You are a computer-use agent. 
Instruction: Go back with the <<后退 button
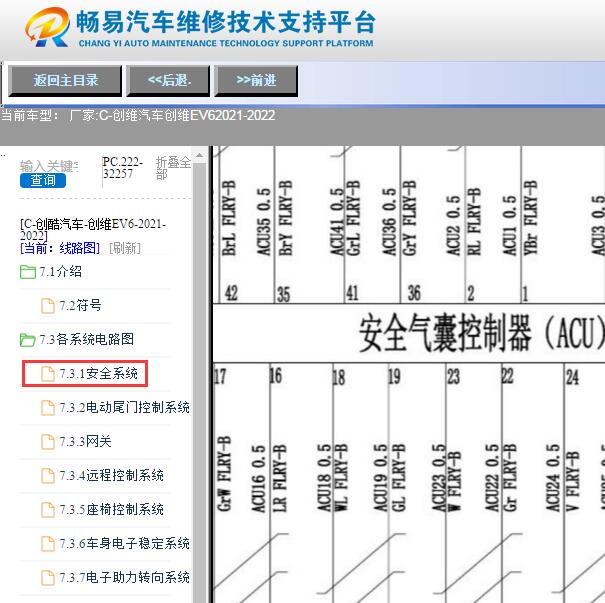[167, 80]
